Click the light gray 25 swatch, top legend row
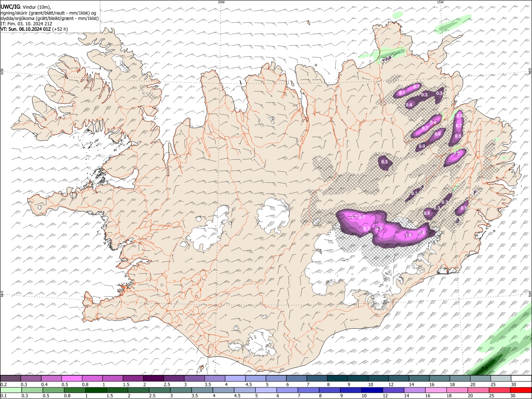The width and height of the screenshot is (532, 399). click(501, 378)
